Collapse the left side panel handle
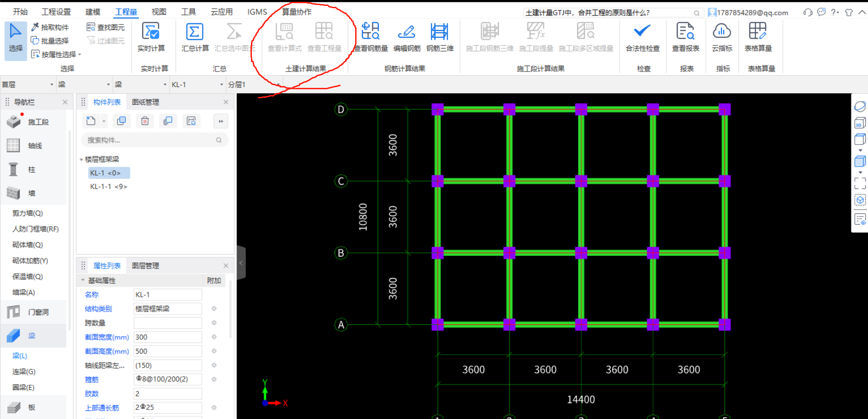868x419 pixels. (241, 263)
